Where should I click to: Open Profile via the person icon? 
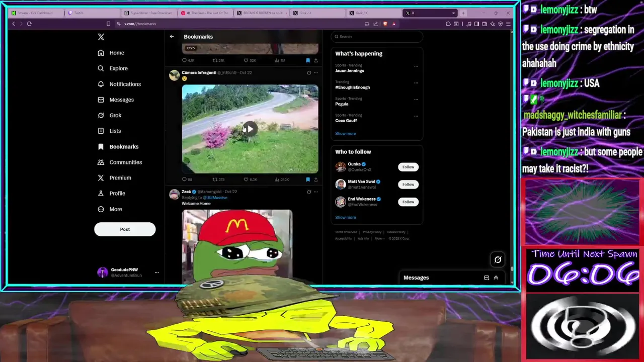pos(101,193)
